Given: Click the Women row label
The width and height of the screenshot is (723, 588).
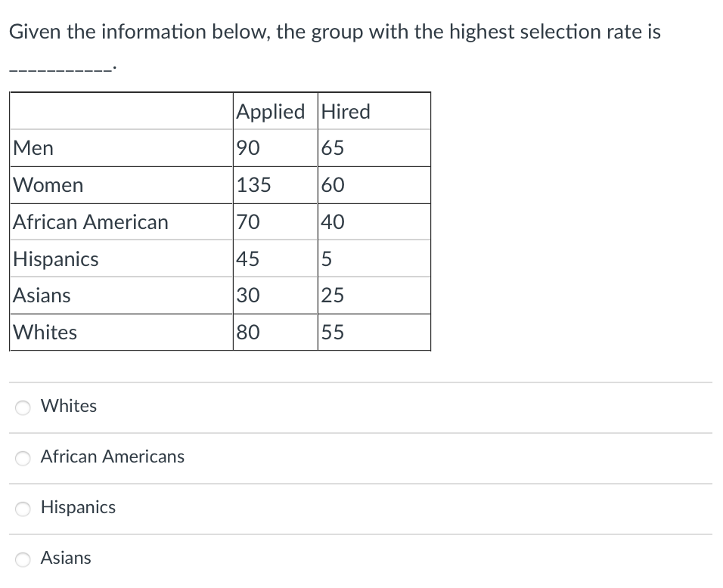Looking at the screenshot, I should pos(48,185).
